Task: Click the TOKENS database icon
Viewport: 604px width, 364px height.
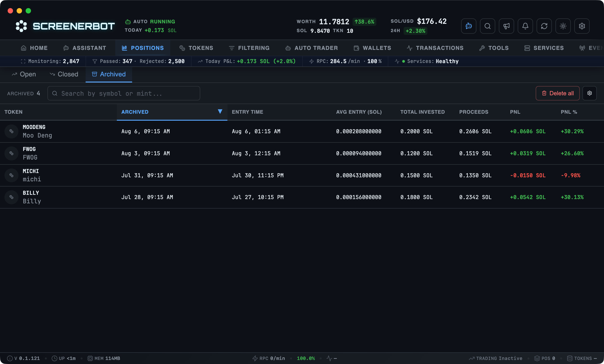Action: click(570, 358)
